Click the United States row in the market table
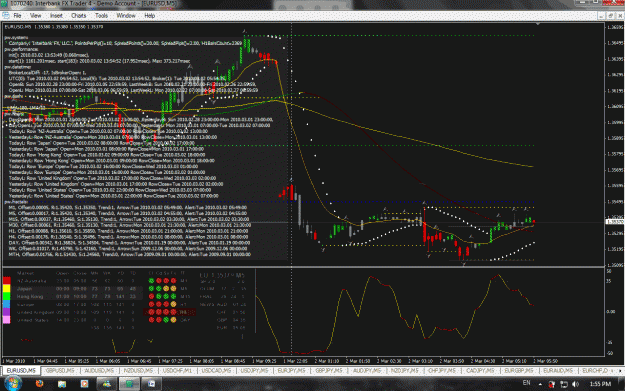 coord(77,320)
